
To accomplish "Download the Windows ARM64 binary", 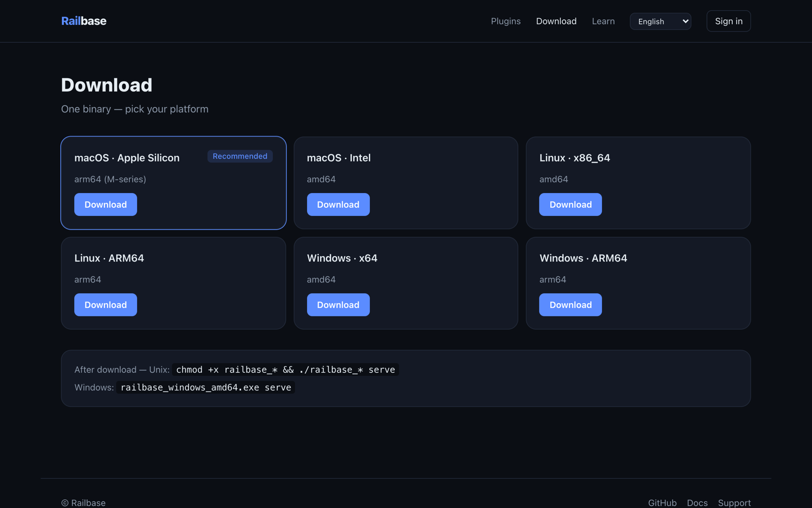I will coord(570,305).
